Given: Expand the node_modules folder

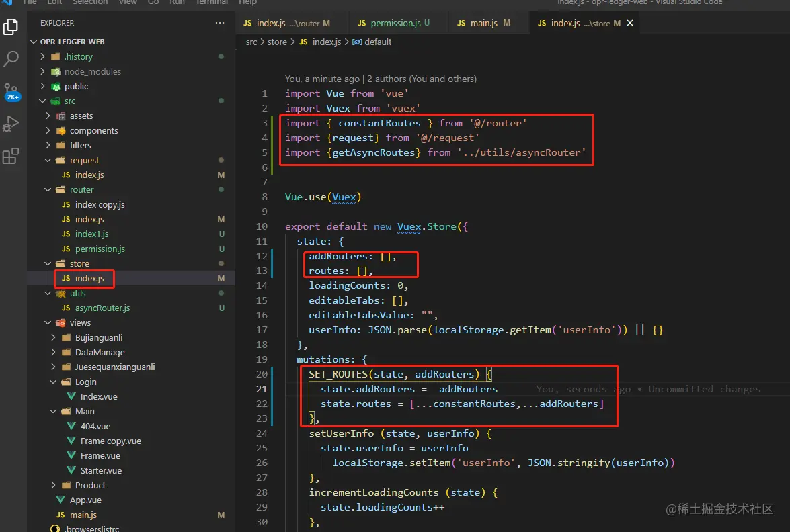Looking at the screenshot, I should (x=43, y=71).
